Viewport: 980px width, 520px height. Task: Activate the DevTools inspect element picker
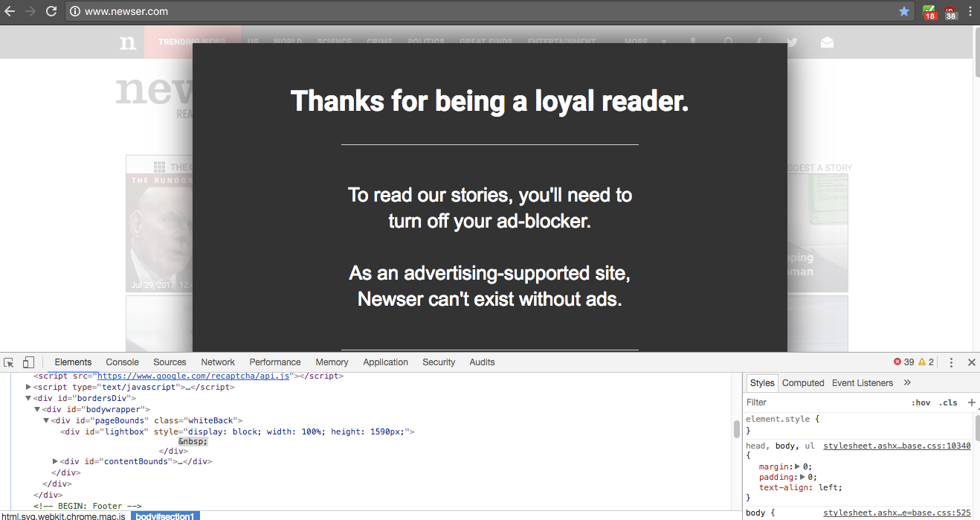pos(9,362)
